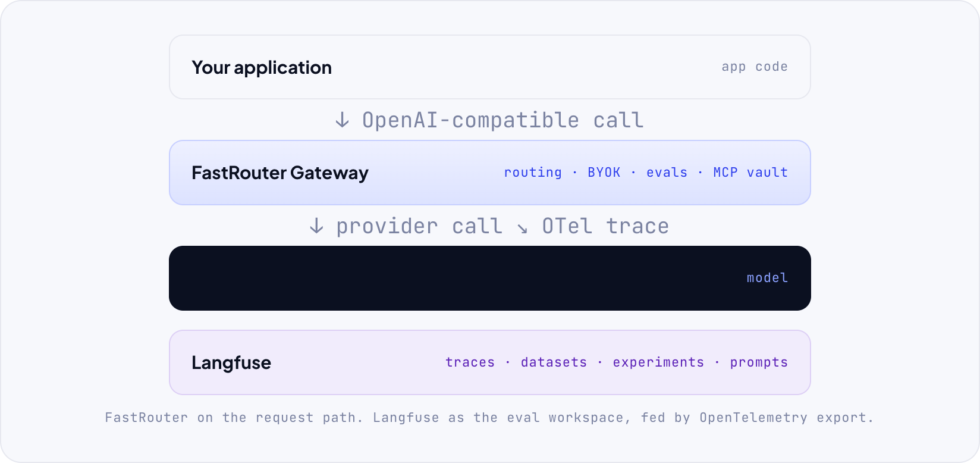Viewport: 980px width, 463px height.
Task: Click the "Langfuse" heading
Action: pos(231,363)
